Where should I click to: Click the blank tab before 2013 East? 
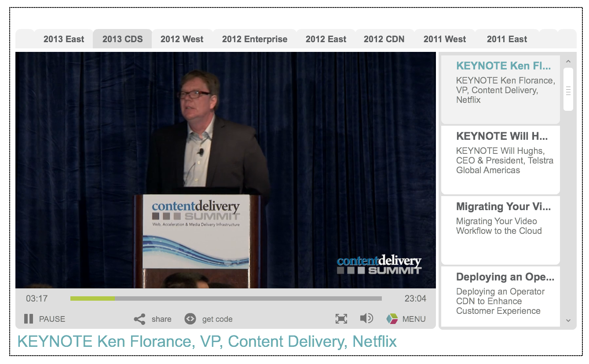tap(25, 39)
